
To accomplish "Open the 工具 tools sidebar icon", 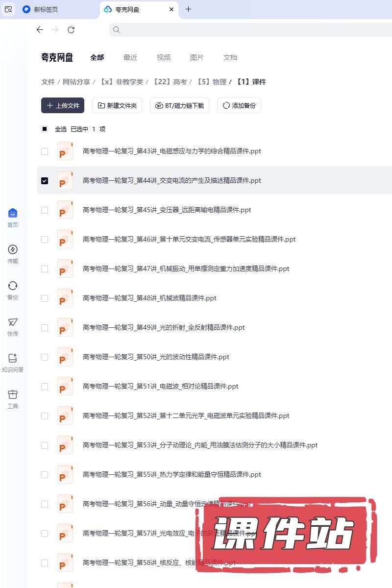I will click(13, 399).
